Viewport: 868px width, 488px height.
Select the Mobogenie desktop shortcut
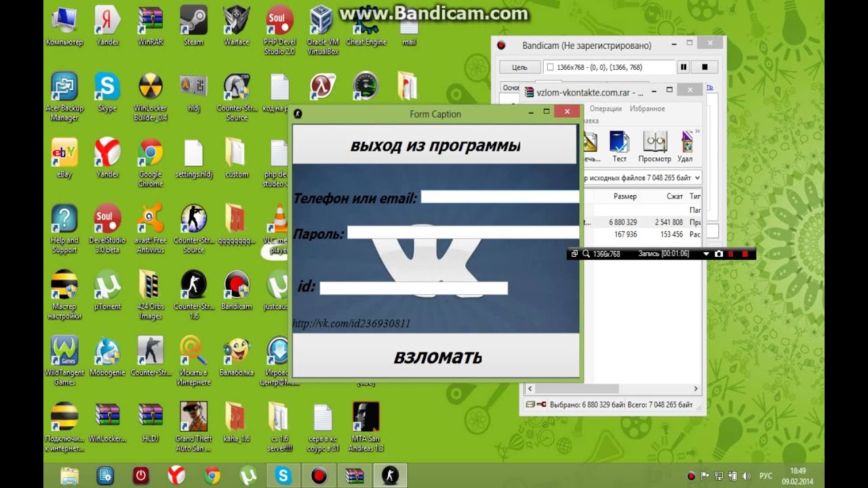click(x=107, y=357)
